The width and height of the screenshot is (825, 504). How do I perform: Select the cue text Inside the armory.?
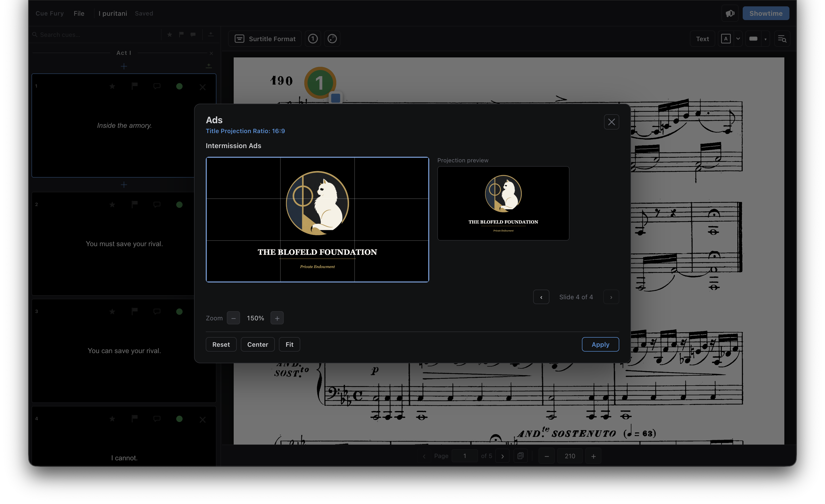point(124,125)
